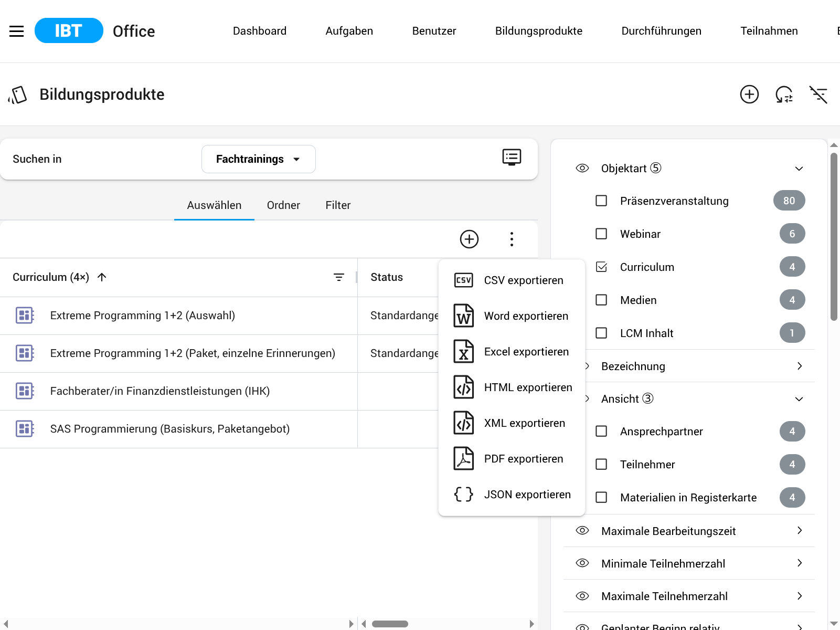Choose Word exportieren menu entry
This screenshot has height=630, width=840.
point(512,316)
